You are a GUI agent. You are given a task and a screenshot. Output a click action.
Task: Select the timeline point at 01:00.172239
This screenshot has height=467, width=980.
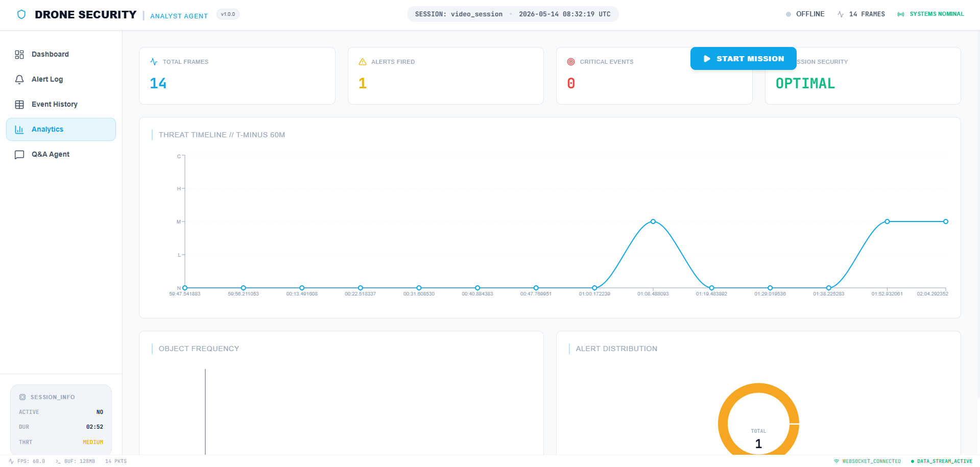(594, 288)
